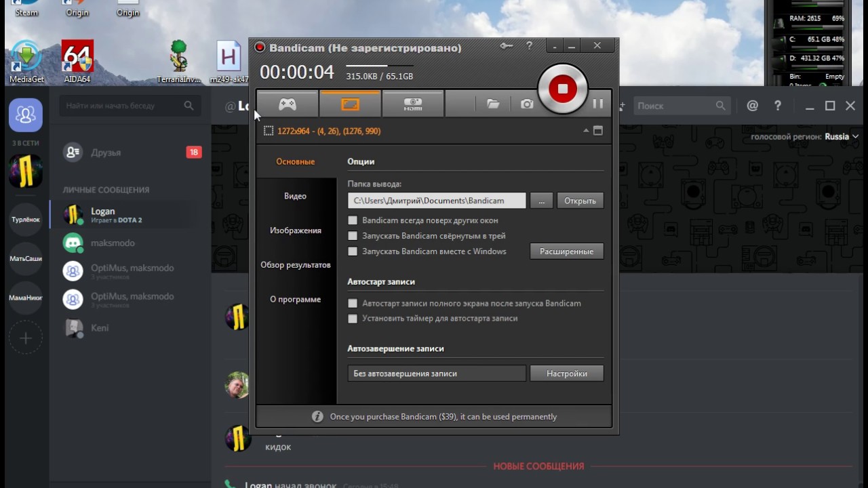Pause the recording in Bandicam
This screenshot has height=488, width=868.
(x=597, y=104)
